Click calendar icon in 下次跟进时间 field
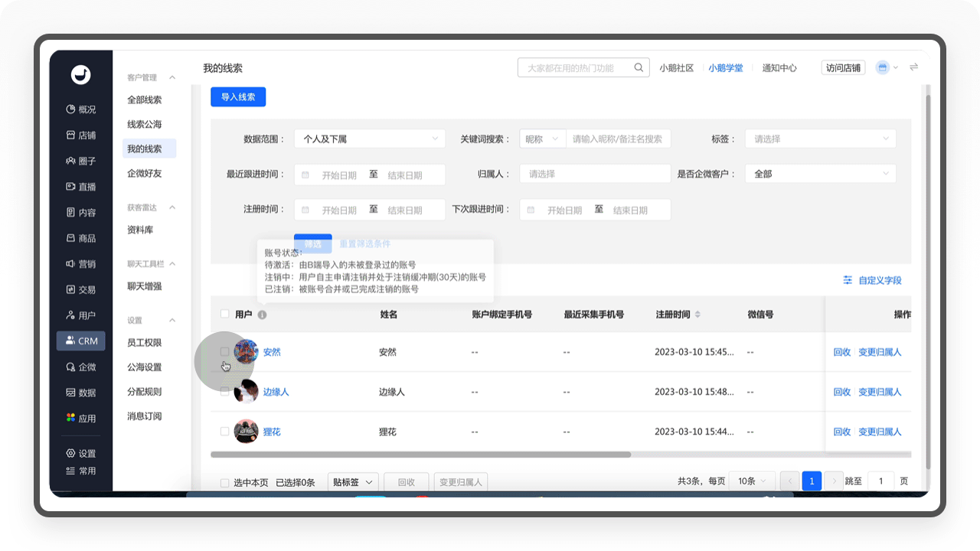This screenshot has height=551, width=980. [531, 210]
